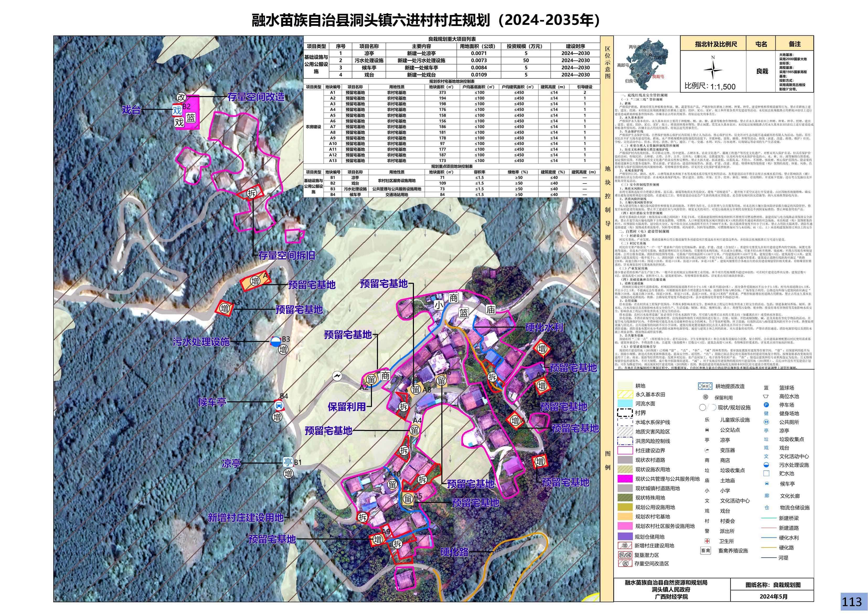The width and height of the screenshot is (868, 614).
Task: Click the 拆 marker under 存量空间拆旧 area
Action: (251, 193)
